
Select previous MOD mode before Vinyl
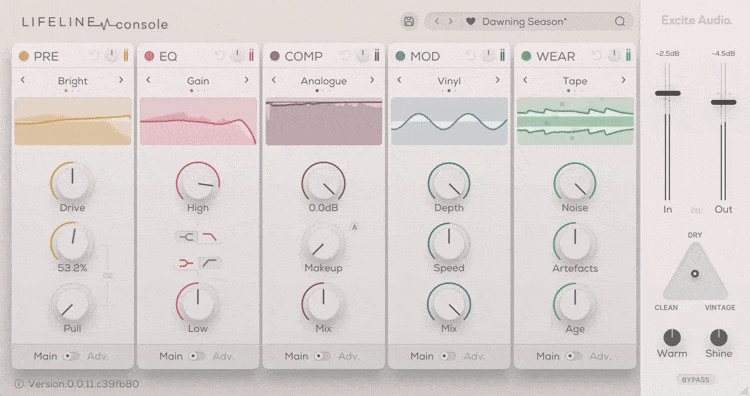pos(399,80)
